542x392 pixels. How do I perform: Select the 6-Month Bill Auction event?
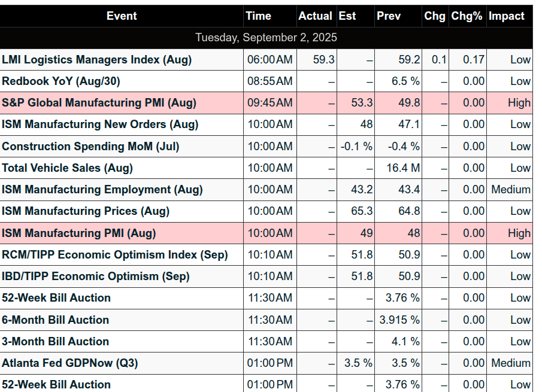(x=55, y=320)
